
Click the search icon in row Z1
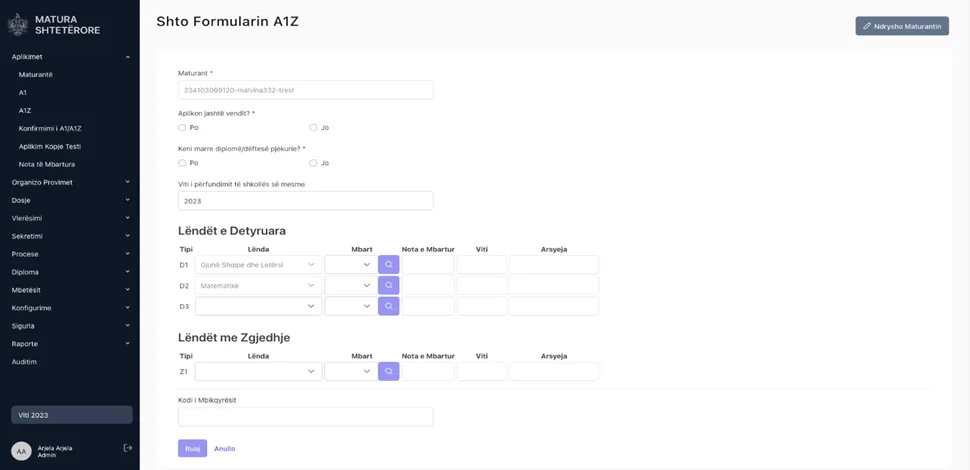[388, 372]
